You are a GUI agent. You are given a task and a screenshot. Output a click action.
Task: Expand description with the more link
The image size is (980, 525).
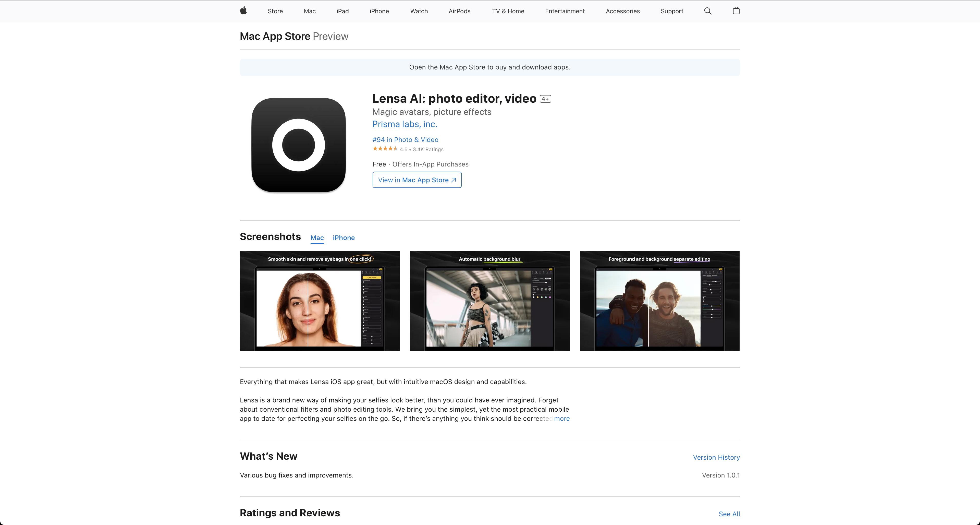[x=562, y=419]
